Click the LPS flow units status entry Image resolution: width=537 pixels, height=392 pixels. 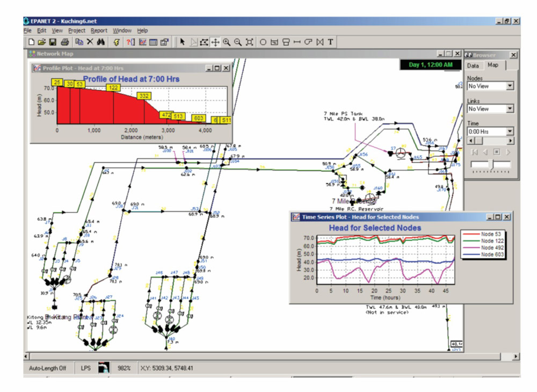[86, 368]
